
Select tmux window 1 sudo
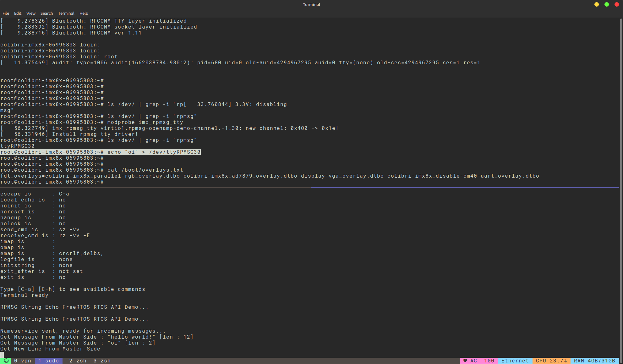pyautogui.click(x=49, y=361)
